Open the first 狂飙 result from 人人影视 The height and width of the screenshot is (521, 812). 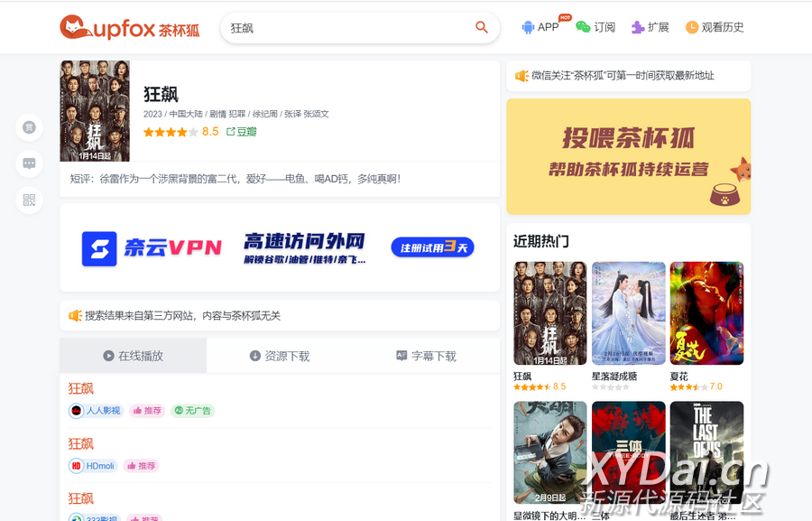(81, 388)
